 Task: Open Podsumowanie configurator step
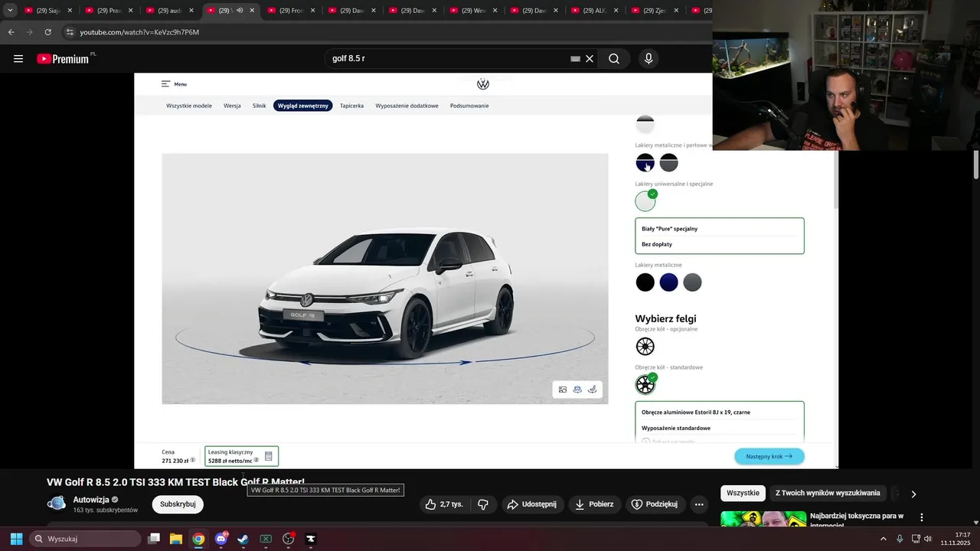[x=469, y=106]
